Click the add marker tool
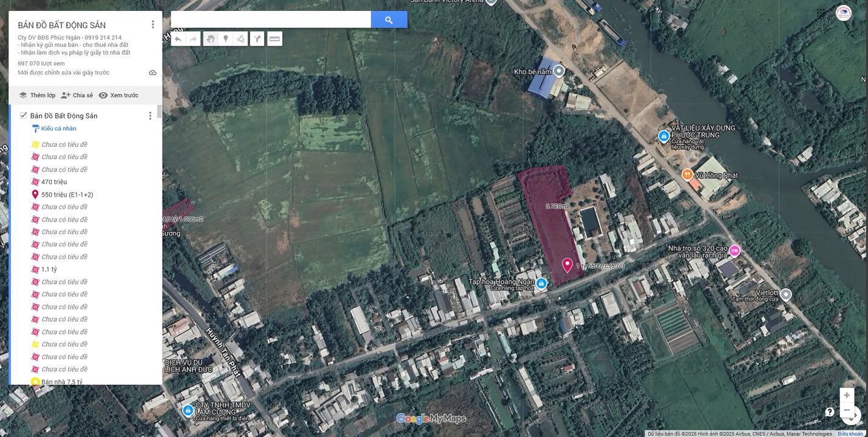Image resolution: width=868 pixels, height=437 pixels. 226,39
